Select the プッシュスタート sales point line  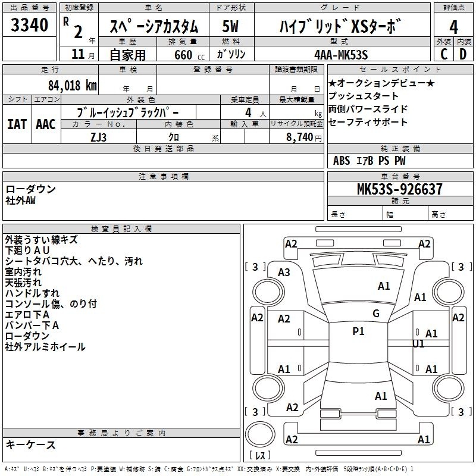pos(364,96)
